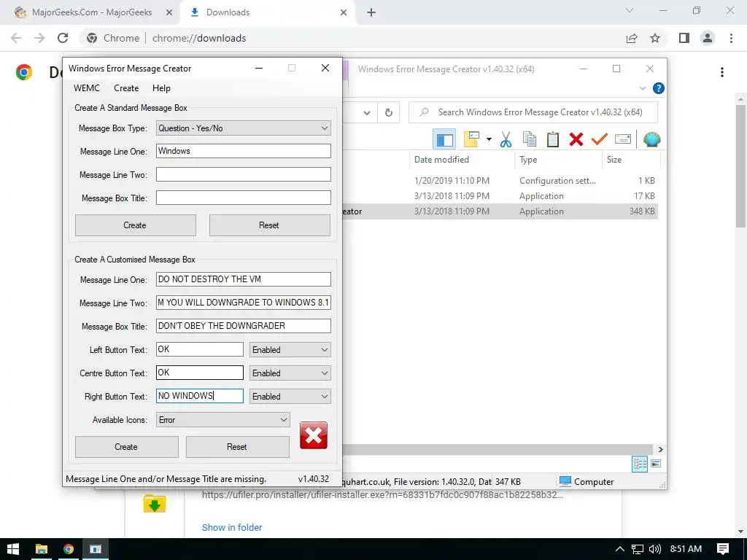Expand the Explorer ribbon chevron beside help icon
The width and height of the screenshot is (747, 560).
pos(642,88)
